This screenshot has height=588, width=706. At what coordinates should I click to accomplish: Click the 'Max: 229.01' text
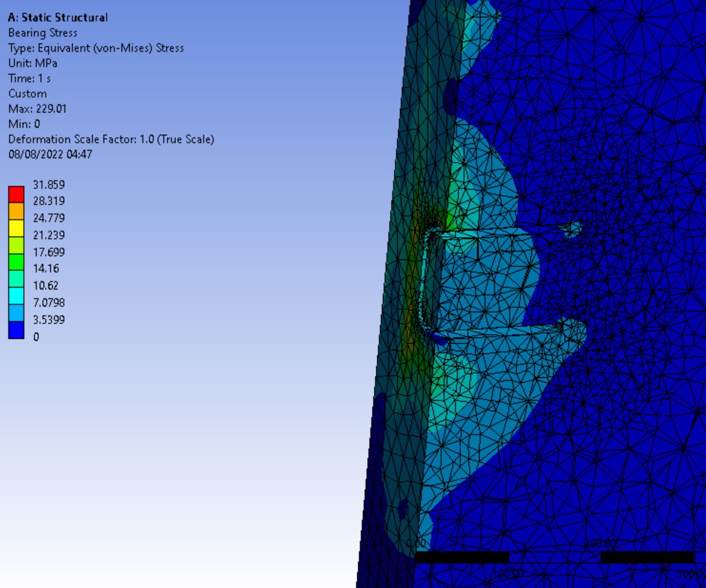(x=37, y=109)
